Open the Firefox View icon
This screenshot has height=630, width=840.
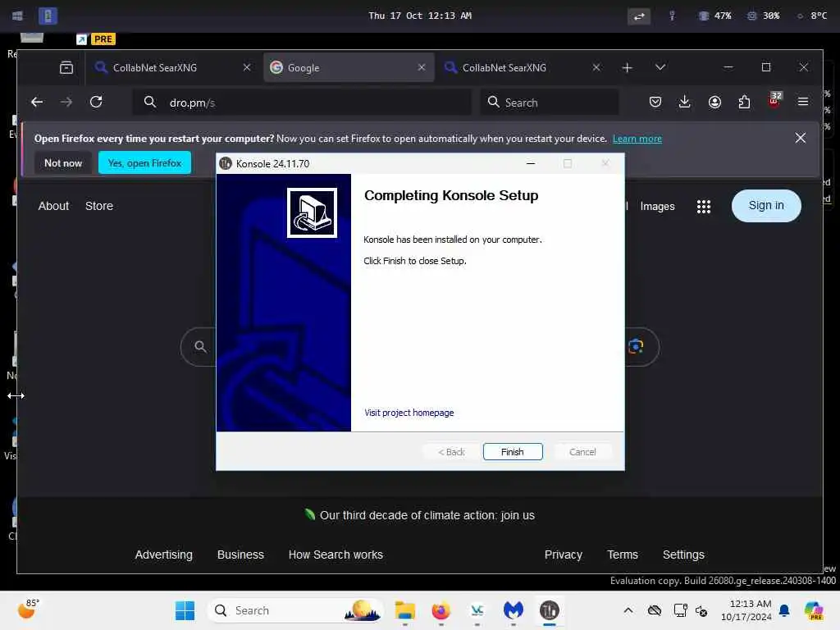(x=66, y=67)
